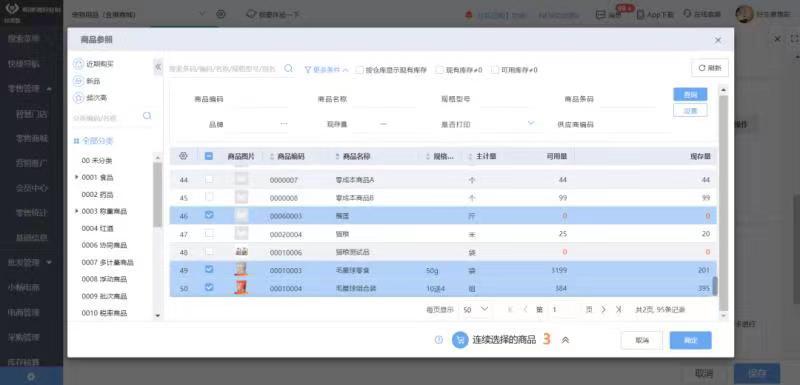800x385 pixels.
Task: Click the 更多条件 filter funnel
Action: (x=308, y=70)
